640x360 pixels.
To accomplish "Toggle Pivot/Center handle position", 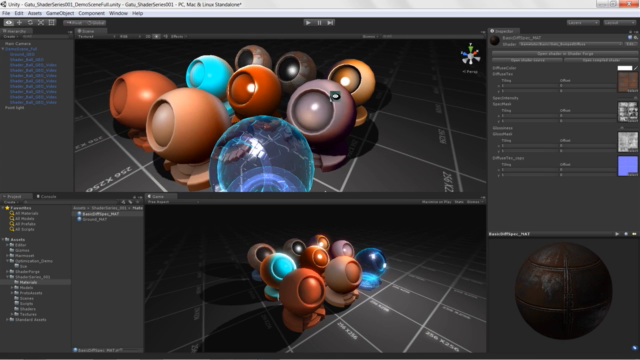I will pyautogui.click(x=74, y=23).
